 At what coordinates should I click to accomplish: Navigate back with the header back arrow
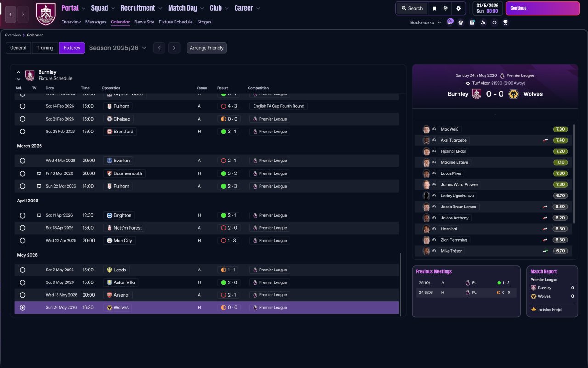pyautogui.click(x=11, y=14)
